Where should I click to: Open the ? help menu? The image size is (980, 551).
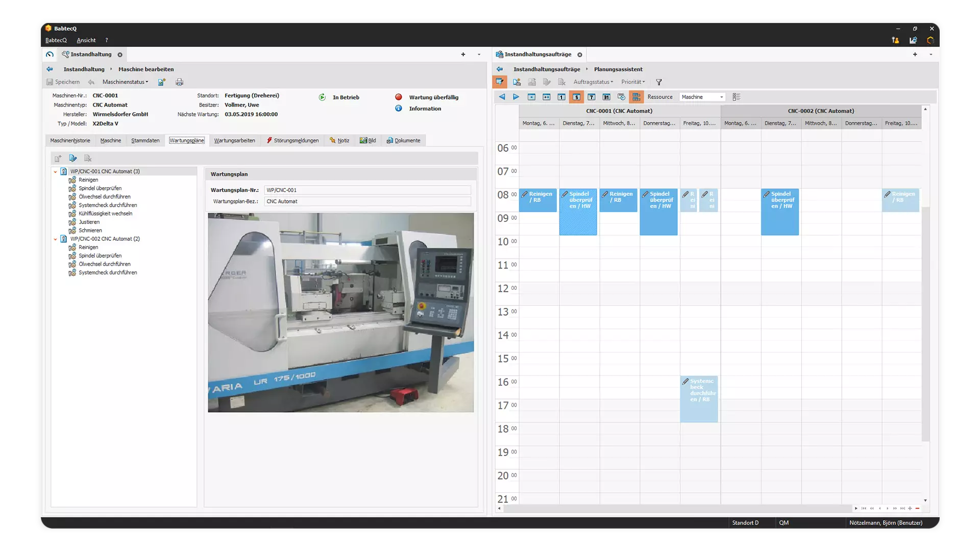tap(107, 40)
